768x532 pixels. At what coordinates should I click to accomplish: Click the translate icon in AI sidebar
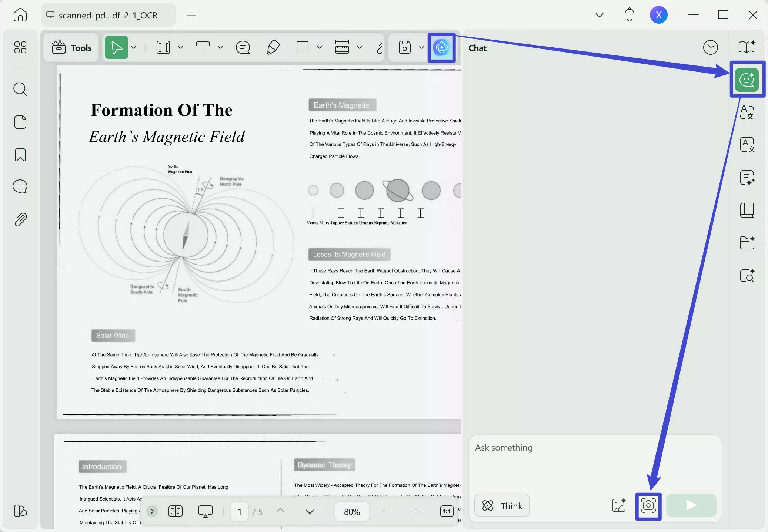(747, 112)
